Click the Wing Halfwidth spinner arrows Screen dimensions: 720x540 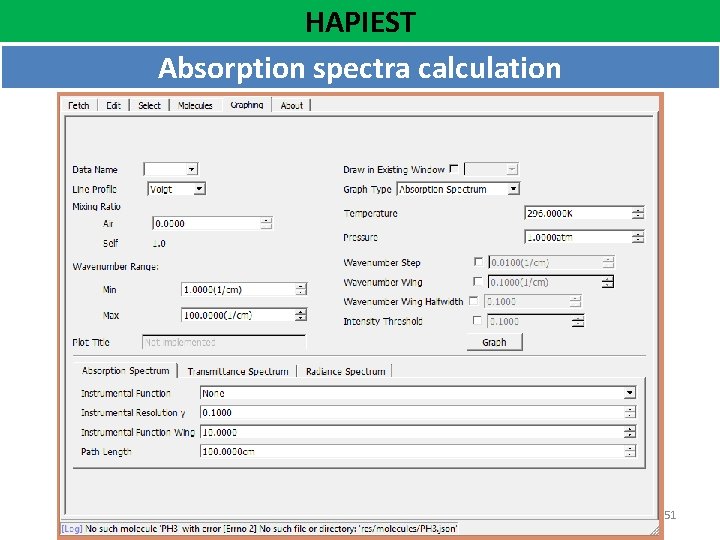point(576,302)
